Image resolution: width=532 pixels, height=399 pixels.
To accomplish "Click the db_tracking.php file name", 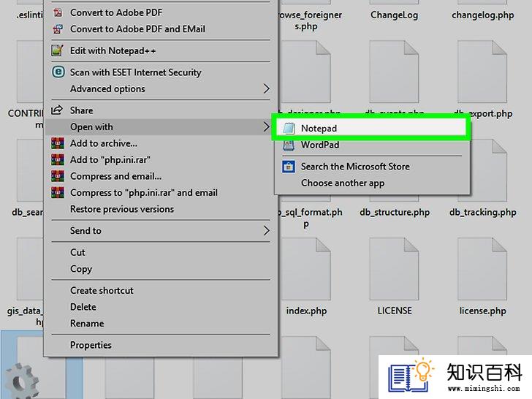I will tap(482, 213).
